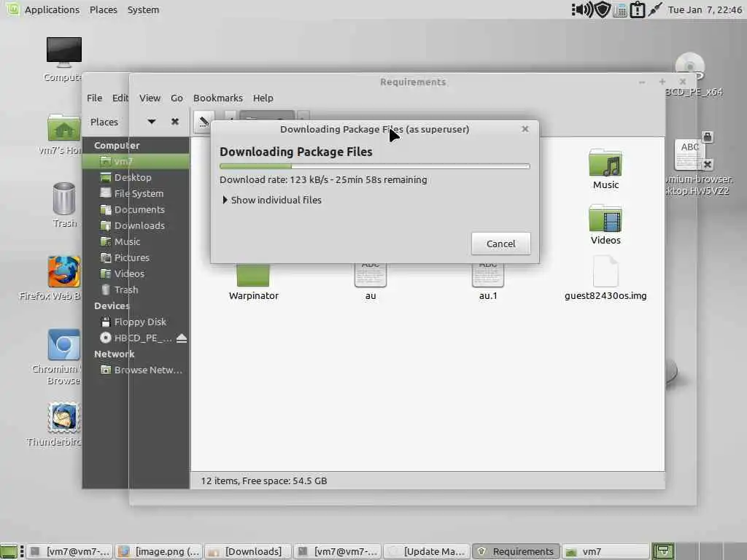Cancel the package download
Screen dimensions: 747x560
point(500,244)
